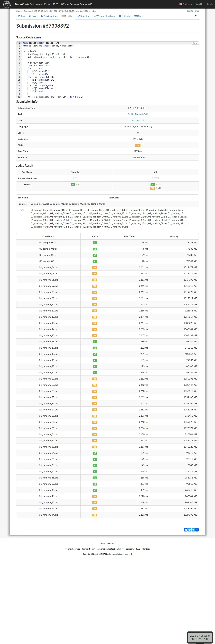Share submission on Facebook
The image size is (215, 644).
tap(186, 530)
